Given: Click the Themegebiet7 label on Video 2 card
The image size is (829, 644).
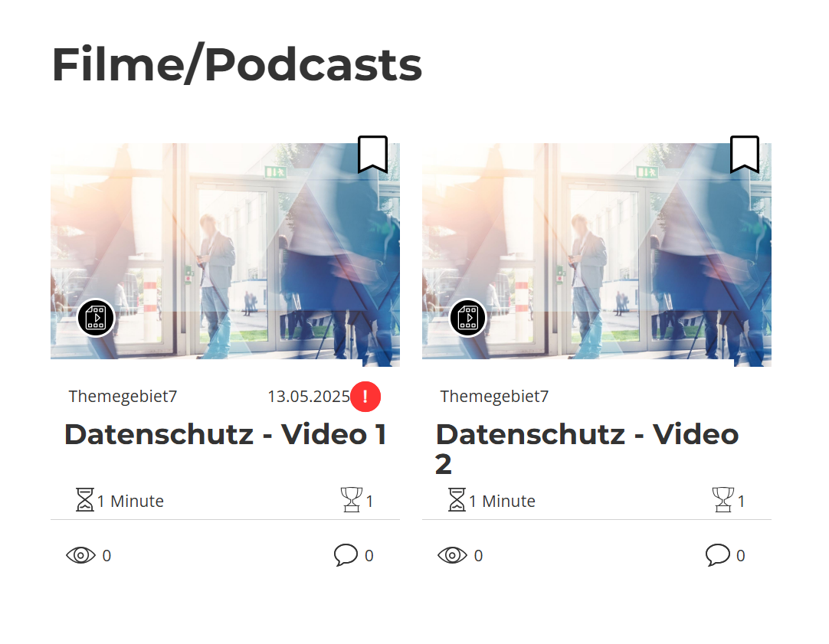Looking at the screenshot, I should 494,396.
